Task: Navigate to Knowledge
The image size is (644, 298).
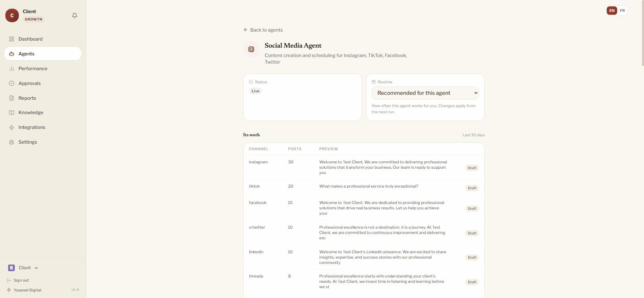Action: [x=43, y=112]
